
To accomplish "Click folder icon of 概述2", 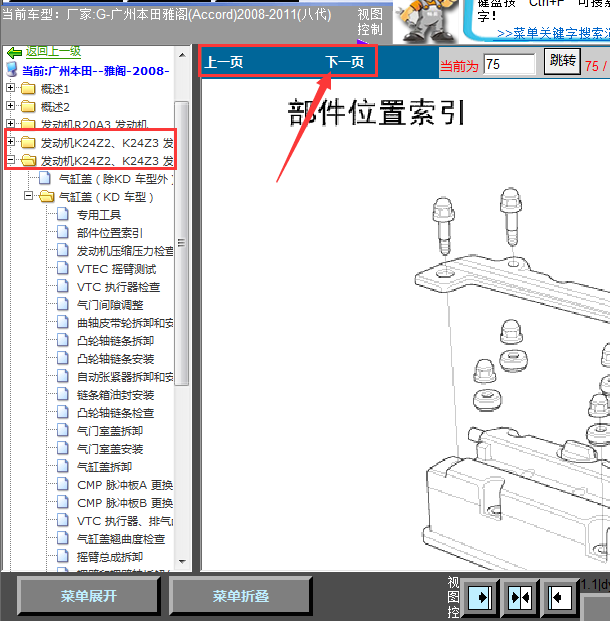I will [x=28, y=106].
